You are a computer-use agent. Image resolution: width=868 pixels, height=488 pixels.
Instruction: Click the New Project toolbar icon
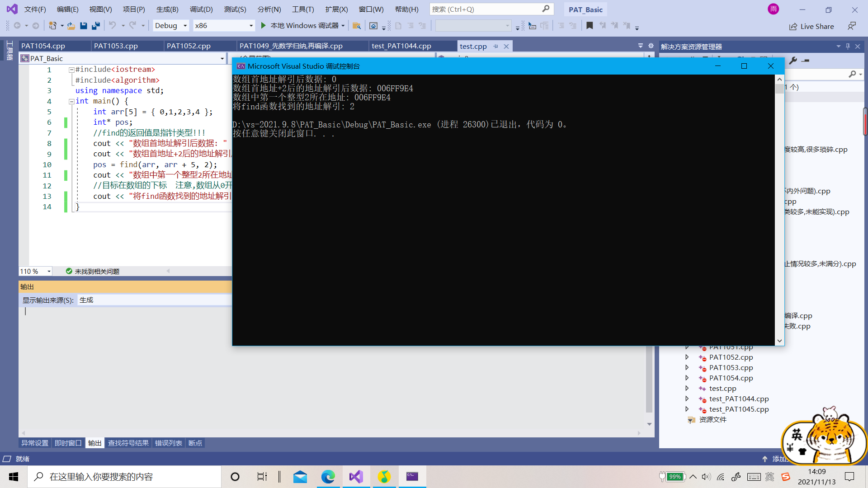[x=53, y=26]
